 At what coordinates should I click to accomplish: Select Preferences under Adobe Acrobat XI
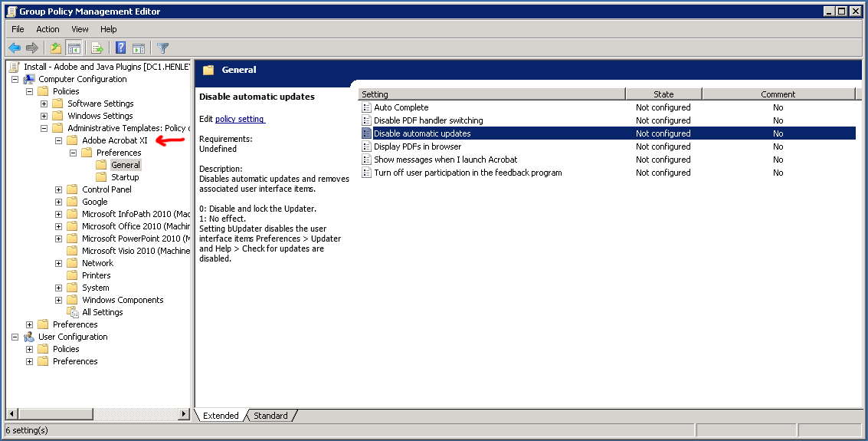tap(119, 153)
